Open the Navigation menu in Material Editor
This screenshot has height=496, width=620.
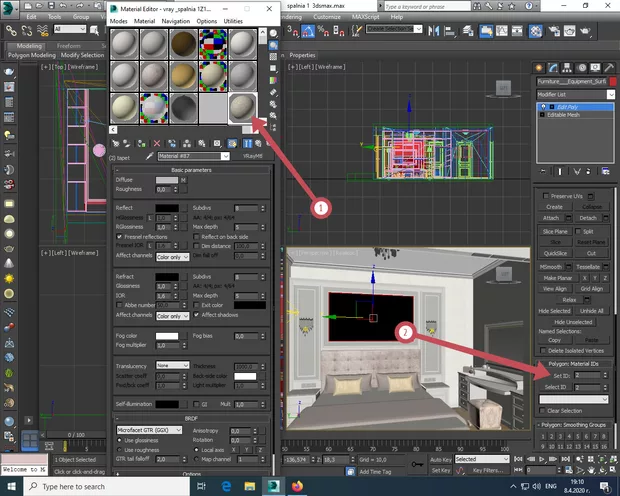(175, 20)
